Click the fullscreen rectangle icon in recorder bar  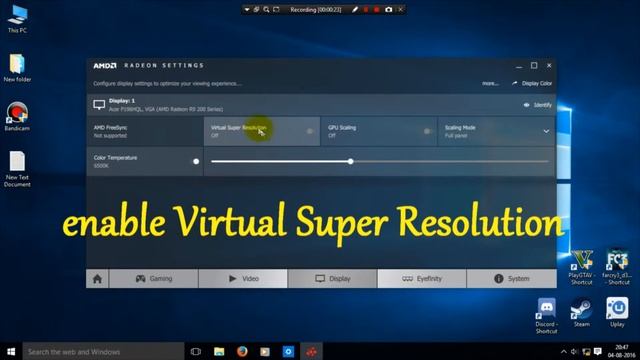(x=276, y=9)
